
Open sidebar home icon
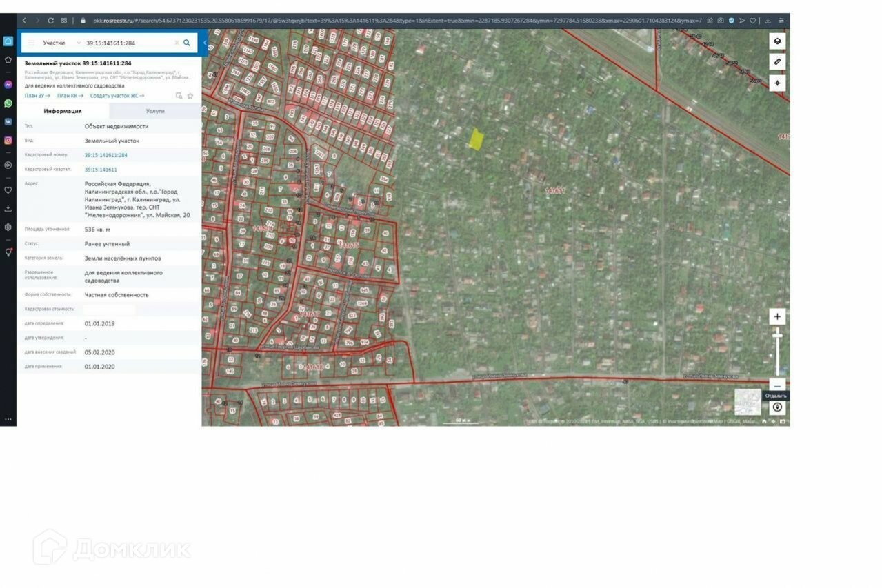[x=8, y=41]
